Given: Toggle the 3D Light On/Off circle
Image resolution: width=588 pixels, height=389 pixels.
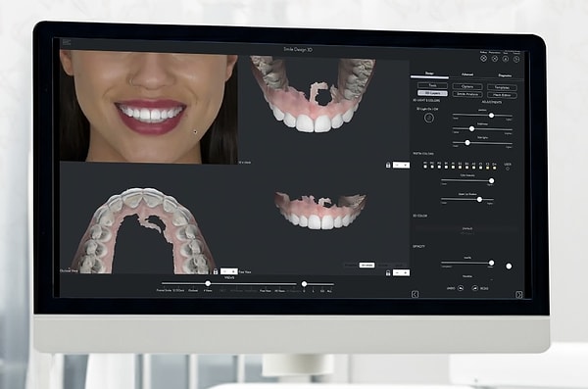Looking at the screenshot, I should 429,118.
